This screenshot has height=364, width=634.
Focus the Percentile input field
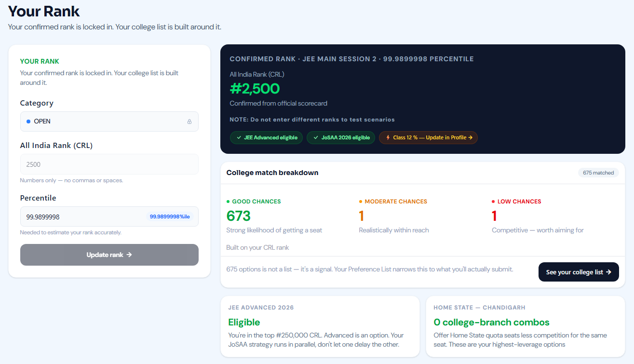(x=109, y=216)
